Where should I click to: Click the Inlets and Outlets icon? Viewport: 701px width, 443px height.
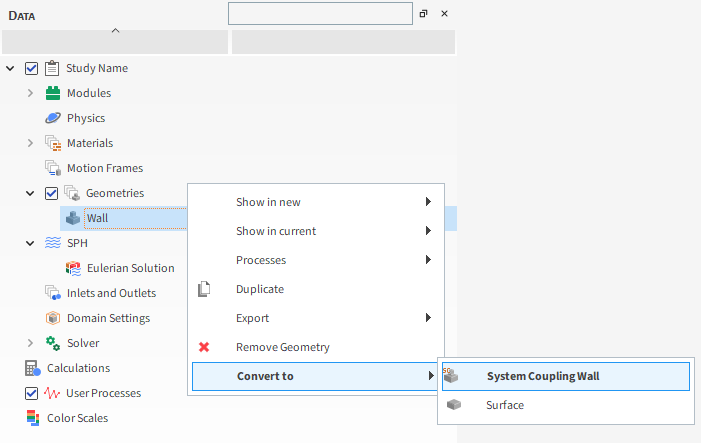[x=53, y=293]
